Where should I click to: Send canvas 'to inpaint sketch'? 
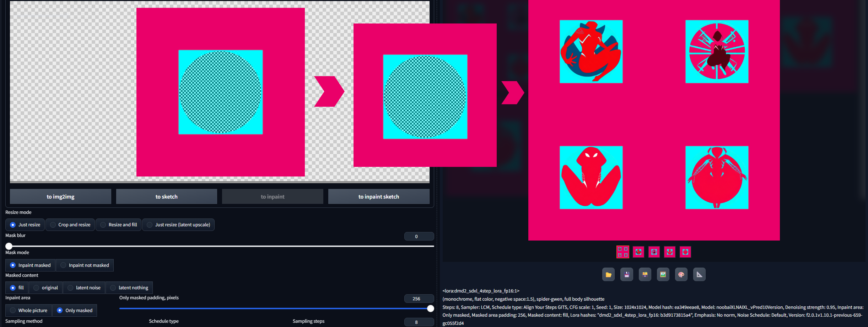(x=379, y=196)
